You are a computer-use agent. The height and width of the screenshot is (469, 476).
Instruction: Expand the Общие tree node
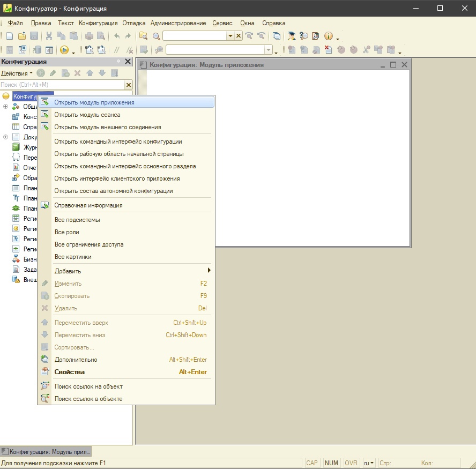click(x=5, y=107)
